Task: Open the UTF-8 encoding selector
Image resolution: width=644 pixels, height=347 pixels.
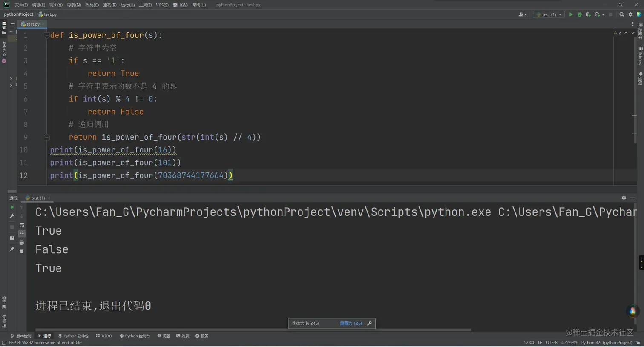Action: pos(552,343)
